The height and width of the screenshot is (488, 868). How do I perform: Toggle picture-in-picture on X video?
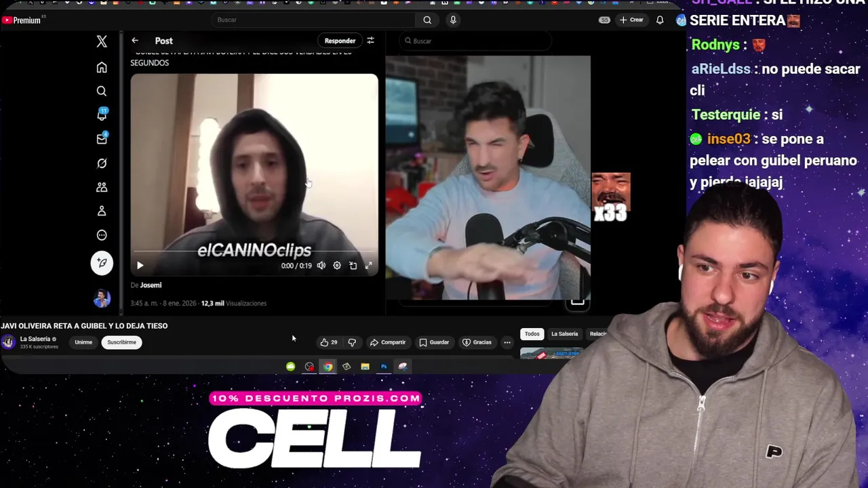[353, 266]
